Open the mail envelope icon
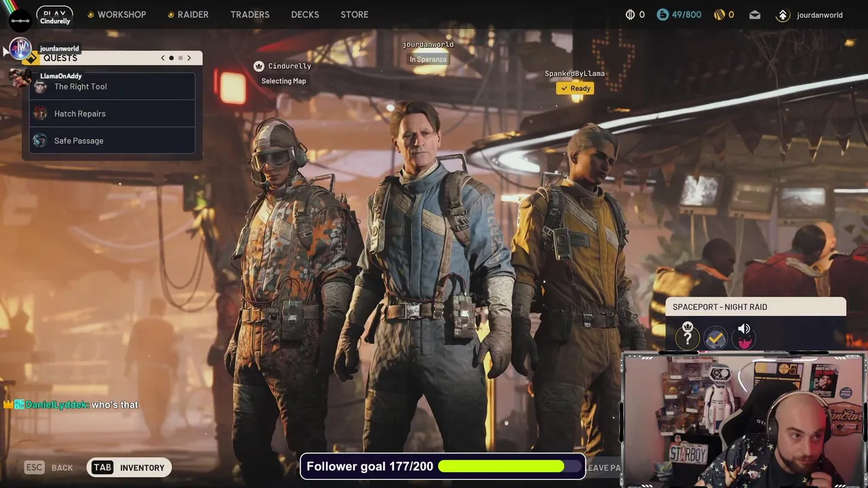This screenshot has height=488, width=868. pos(755,14)
